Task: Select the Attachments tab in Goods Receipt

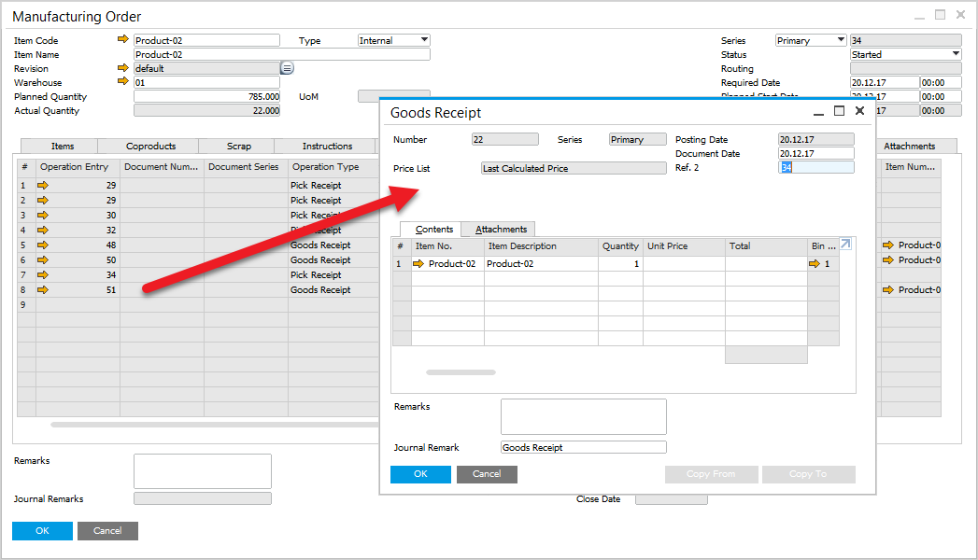Action: (x=501, y=230)
